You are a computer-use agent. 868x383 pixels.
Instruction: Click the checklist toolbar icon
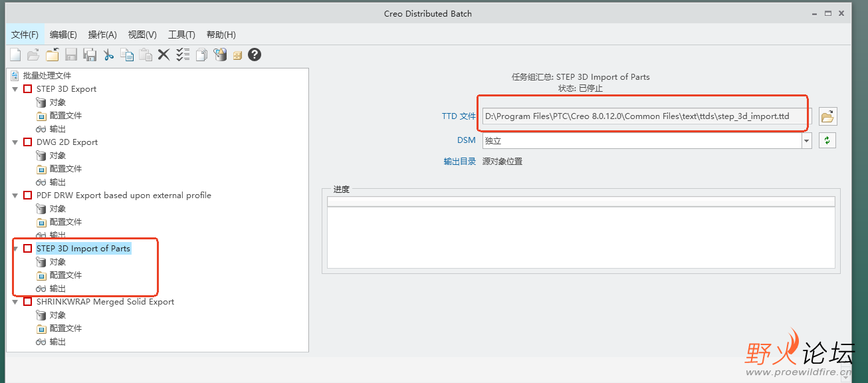tap(183, 55)
